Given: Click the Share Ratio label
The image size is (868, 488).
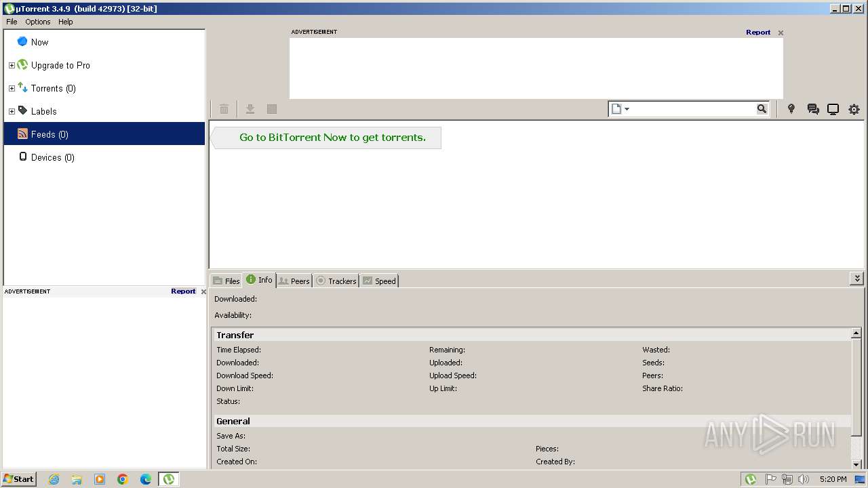Looking at the screenshot, I should [663, 388].
